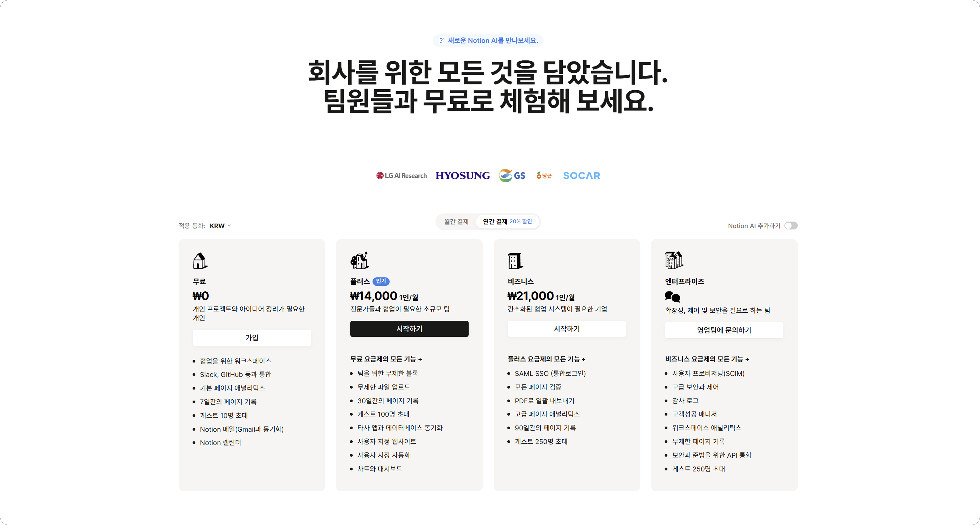Click '무료 요금제의 모든 기능 +' heading
The width and height of the screenshot is (980, 525).
tap(386, 359)
